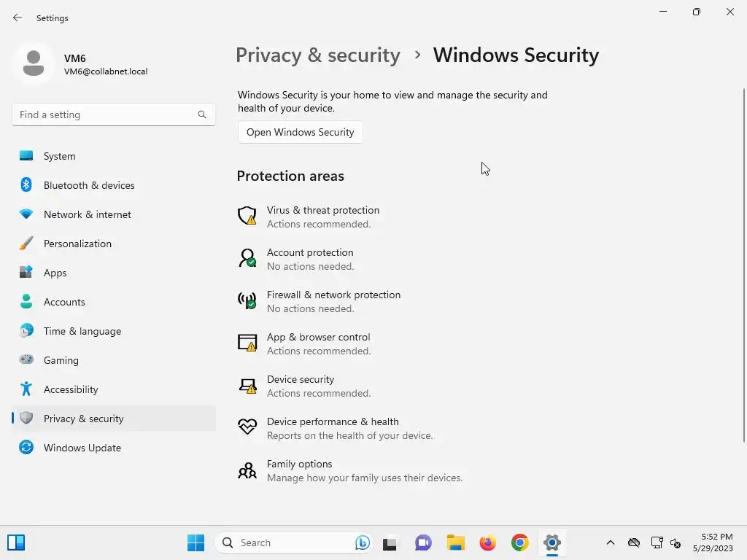Click the App & browser control icon
Viewport: 747px width, 560px height.
coord(247,343)
